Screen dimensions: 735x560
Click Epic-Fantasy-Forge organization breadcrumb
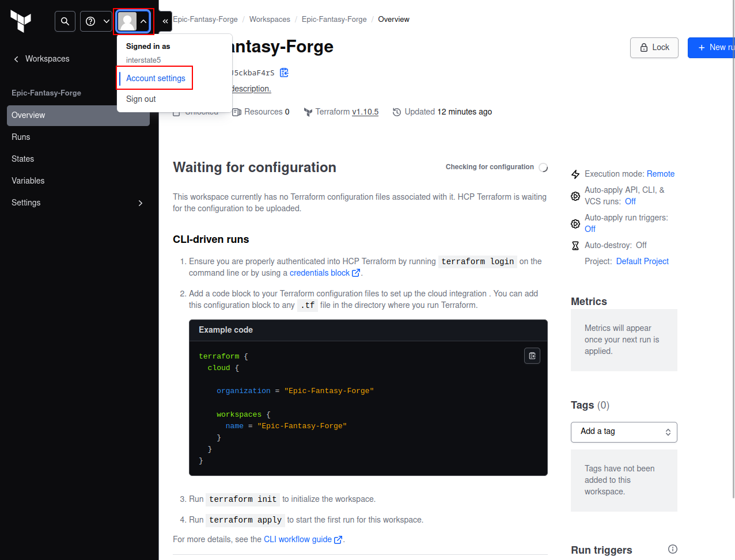(205, 20)
